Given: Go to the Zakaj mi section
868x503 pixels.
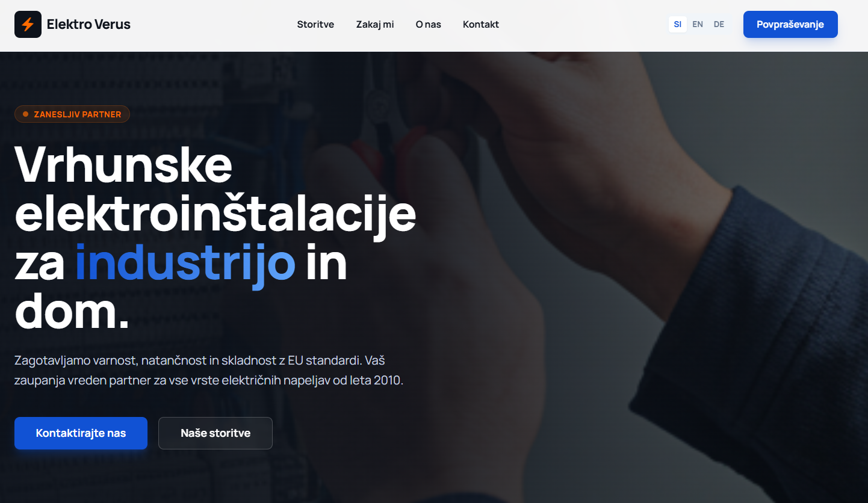Looking at the screenshot, I should pyautogui.click(x=375, y=25).
